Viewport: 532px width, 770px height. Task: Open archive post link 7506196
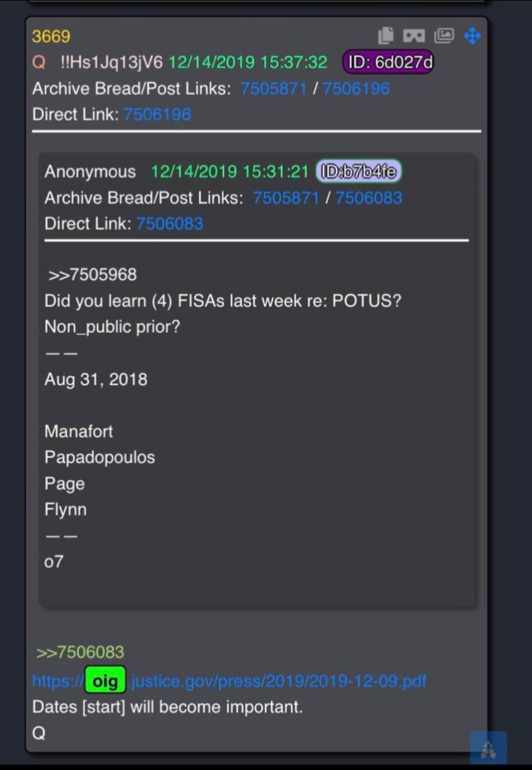(356, 89)
